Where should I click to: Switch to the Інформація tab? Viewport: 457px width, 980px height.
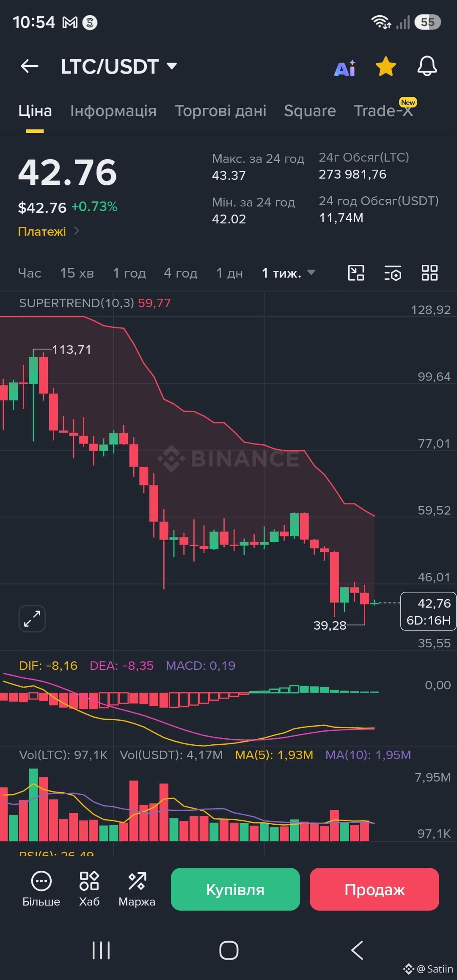pyautogui.click(x=113, y=111)
